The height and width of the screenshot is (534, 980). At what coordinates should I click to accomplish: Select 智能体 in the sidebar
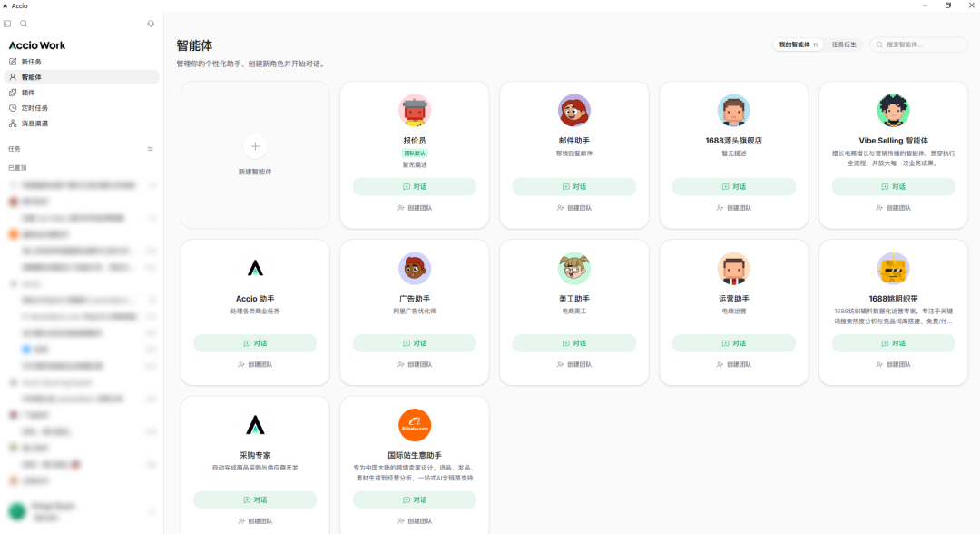pos(82,77)
